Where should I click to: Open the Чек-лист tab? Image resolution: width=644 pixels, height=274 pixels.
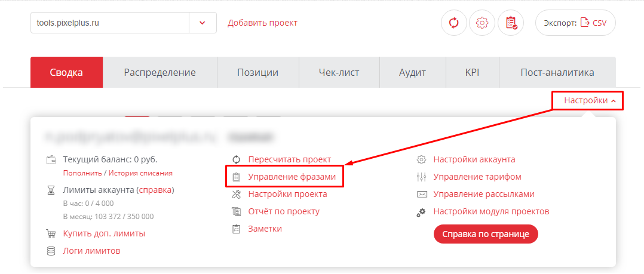pyautogui.click(x=339, y=73)
